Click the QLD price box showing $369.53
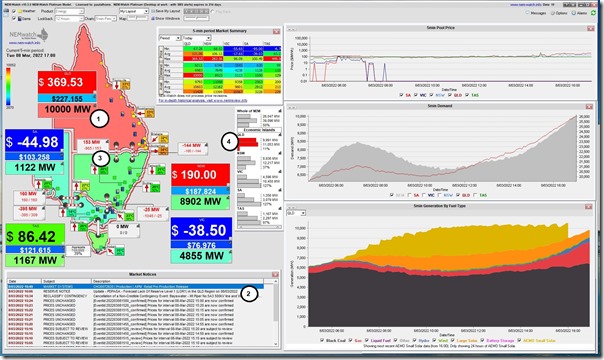Screen dimensions: 604x360 pyautogui.click(x=67, y=82)
